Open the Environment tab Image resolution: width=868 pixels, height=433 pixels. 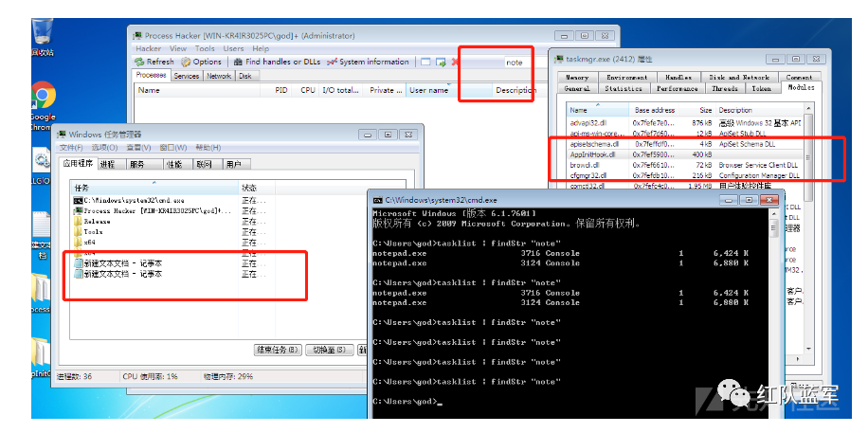pos(626,78)
